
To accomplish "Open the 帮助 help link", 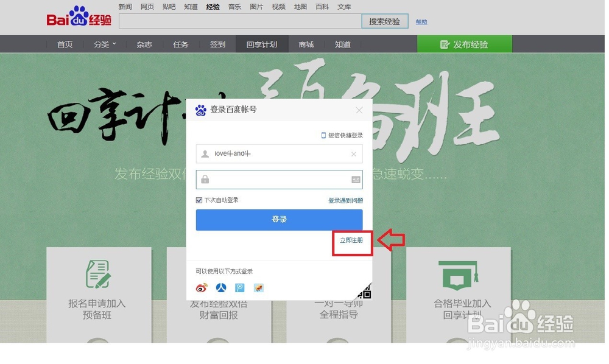I will click(x=421, y=21).
